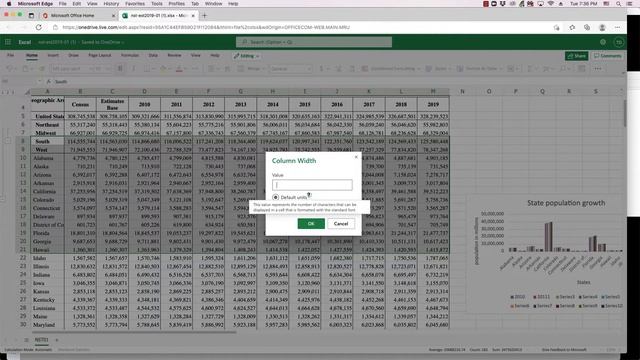Open the Office app launcher waffle
Viewport: 640px width, 360px height.
pos(8,42)
